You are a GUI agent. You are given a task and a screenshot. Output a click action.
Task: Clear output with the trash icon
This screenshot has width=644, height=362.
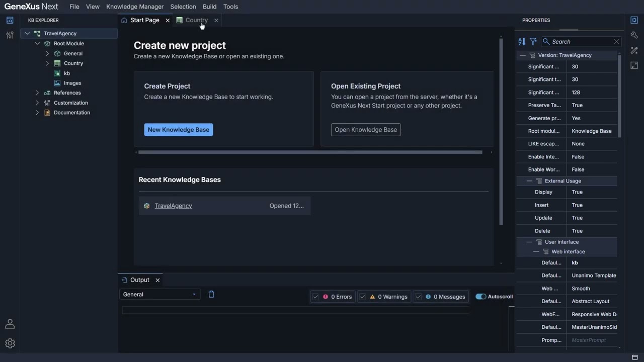point(211,294)
